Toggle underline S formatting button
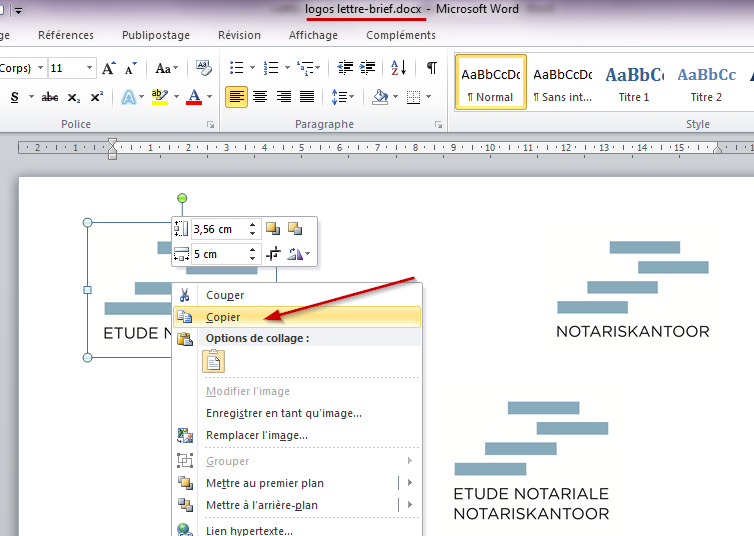This screenshot has height=536, width=754. (x=14, y=97)
